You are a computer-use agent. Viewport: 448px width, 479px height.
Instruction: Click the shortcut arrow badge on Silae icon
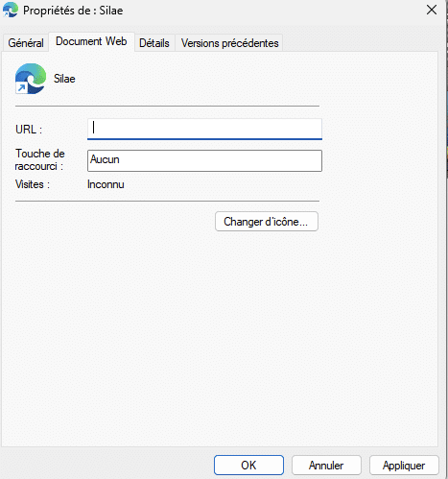point(21,87)
